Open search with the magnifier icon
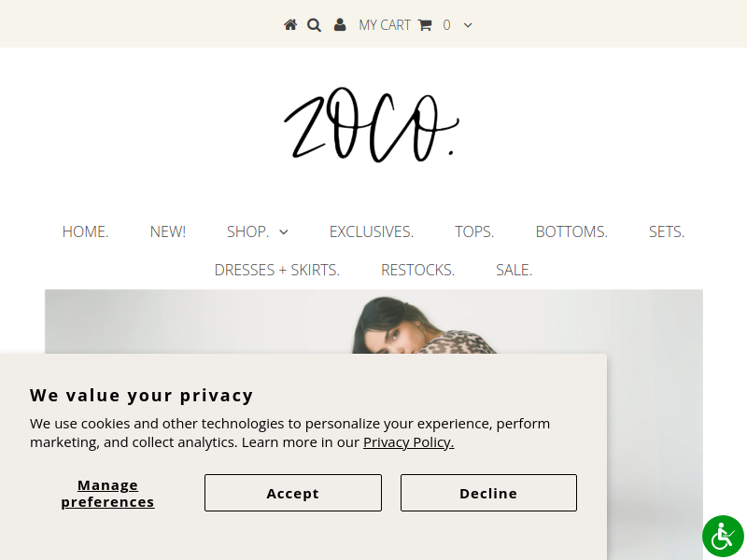Screen dimensions: 747x560 315,25
